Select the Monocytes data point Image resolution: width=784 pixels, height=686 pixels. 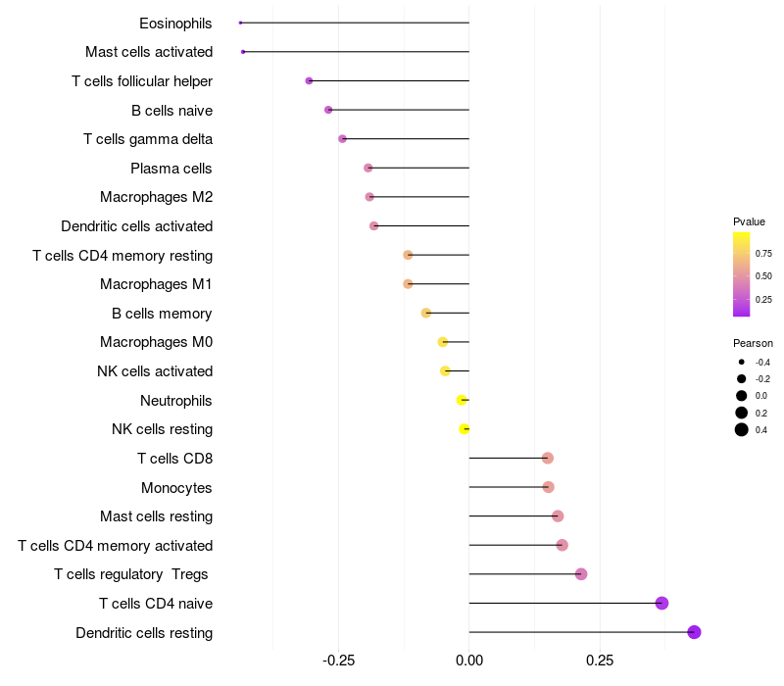point(549,487)
